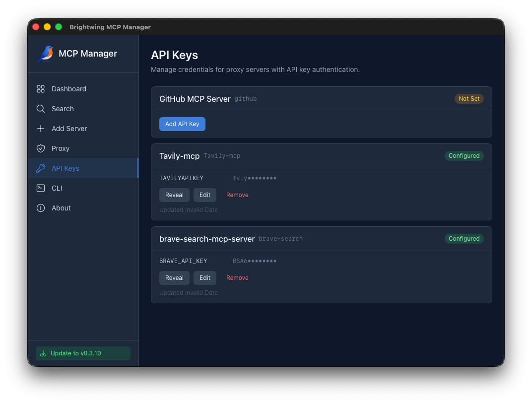Click the download icon beside Update to v0.3.10
The height and width of the screenshot is (403, 532).
tap(43, 353)
